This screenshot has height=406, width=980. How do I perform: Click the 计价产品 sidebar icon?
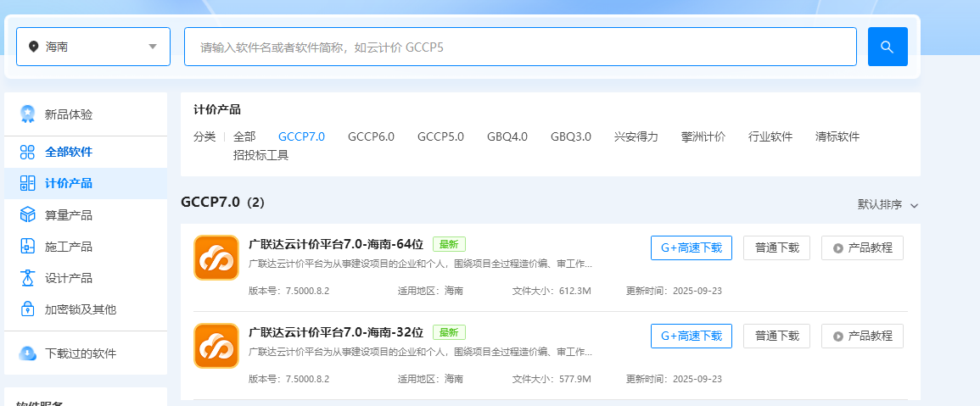[x=27, y=183]
